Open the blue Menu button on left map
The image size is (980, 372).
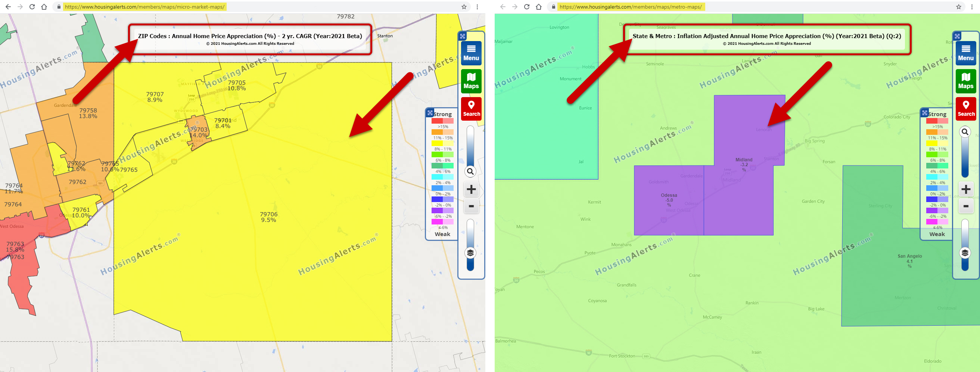point(471,53)
